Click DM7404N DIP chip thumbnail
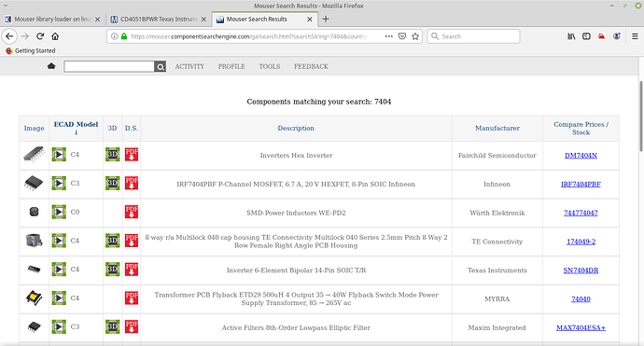Screen dimensions: 644x346 tap(35, 154)
